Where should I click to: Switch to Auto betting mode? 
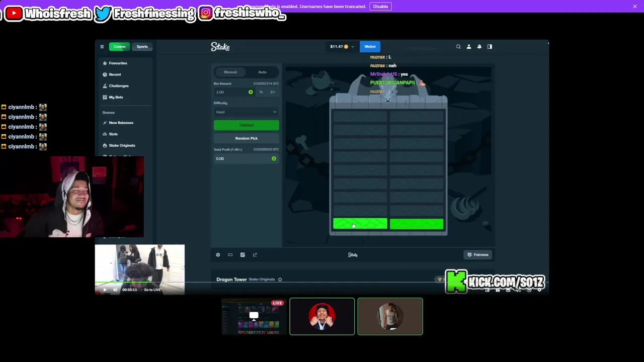click(262, 72)
